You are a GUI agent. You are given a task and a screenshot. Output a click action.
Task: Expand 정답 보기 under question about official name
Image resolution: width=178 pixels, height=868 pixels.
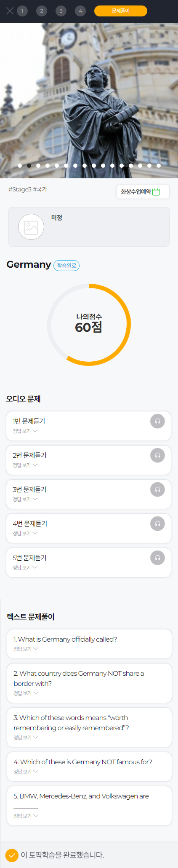coord(26,649)
